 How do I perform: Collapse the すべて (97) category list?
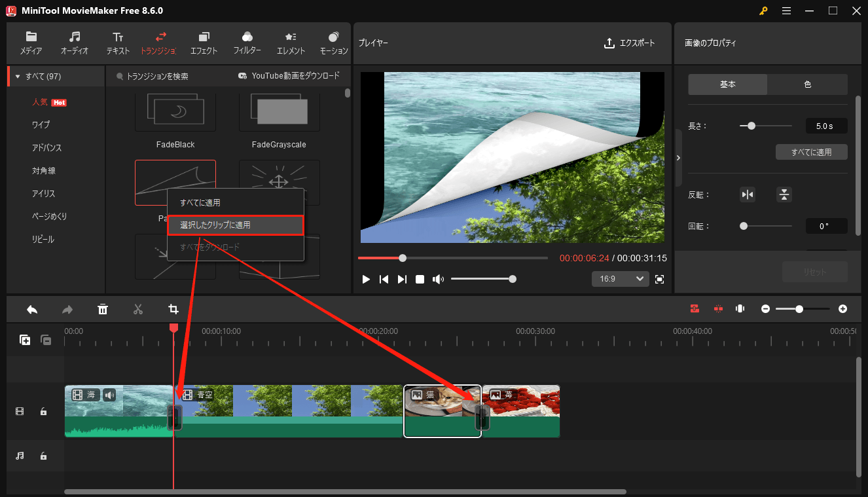(16, 76)
